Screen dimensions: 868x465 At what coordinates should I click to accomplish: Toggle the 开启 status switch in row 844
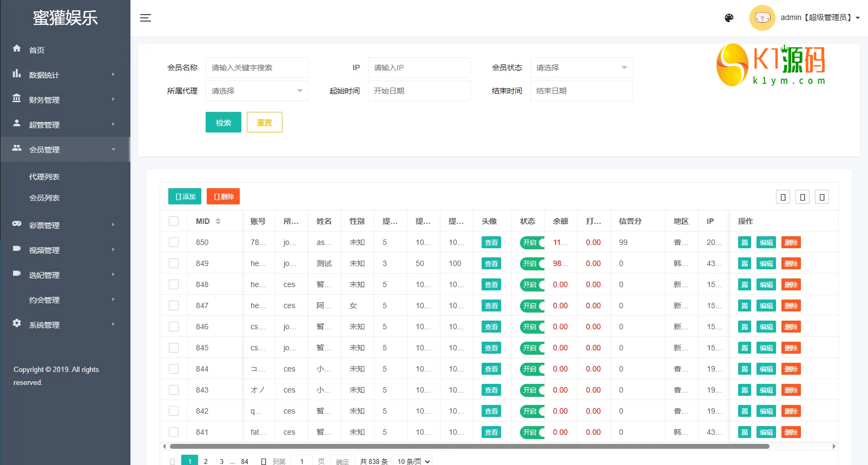click(x=532, y=369)
